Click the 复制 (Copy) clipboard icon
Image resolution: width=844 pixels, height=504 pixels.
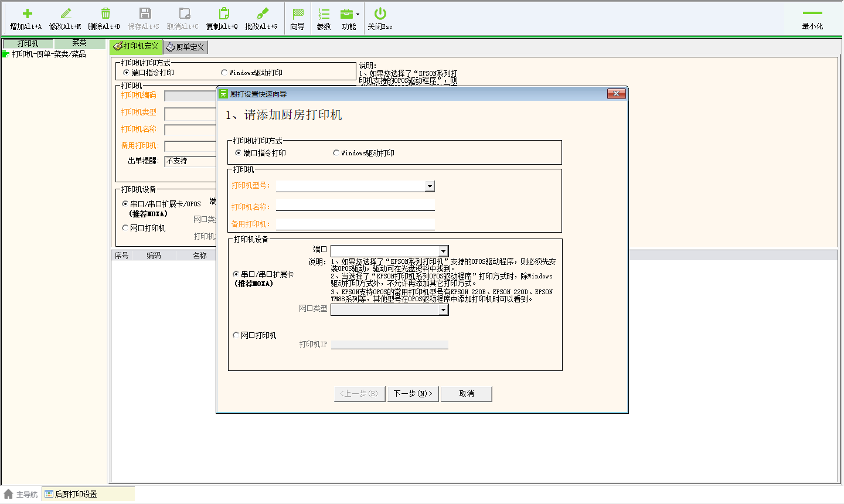click(x=223, y=13)
